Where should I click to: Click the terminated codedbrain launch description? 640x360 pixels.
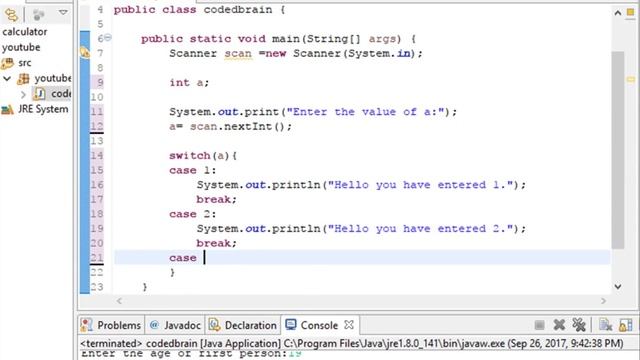pyautogui.click(x=351, y=343)
